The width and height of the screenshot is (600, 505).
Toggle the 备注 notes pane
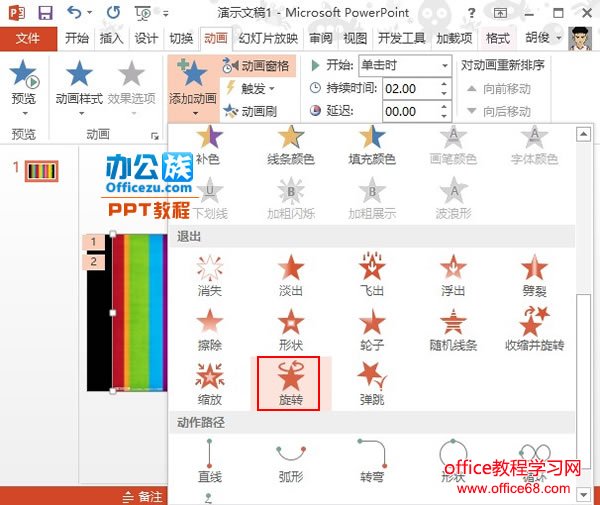(x=143, y=497)
